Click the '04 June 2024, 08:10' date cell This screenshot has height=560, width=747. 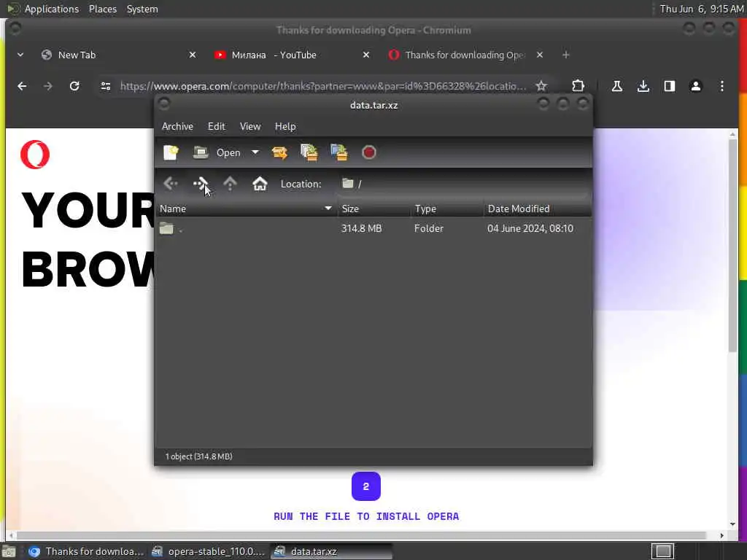(x=530, y=228)
